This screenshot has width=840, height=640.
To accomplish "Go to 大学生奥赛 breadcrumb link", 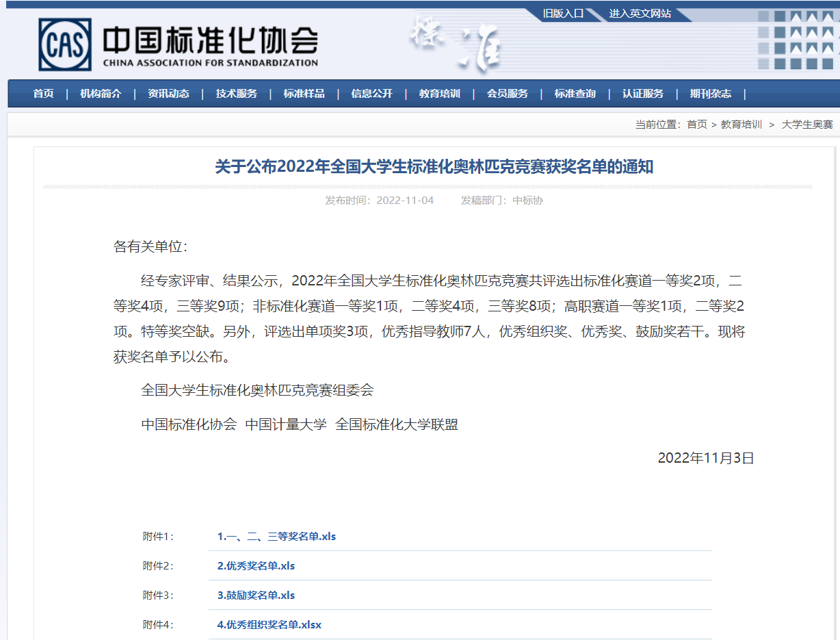I will (807, 125).
